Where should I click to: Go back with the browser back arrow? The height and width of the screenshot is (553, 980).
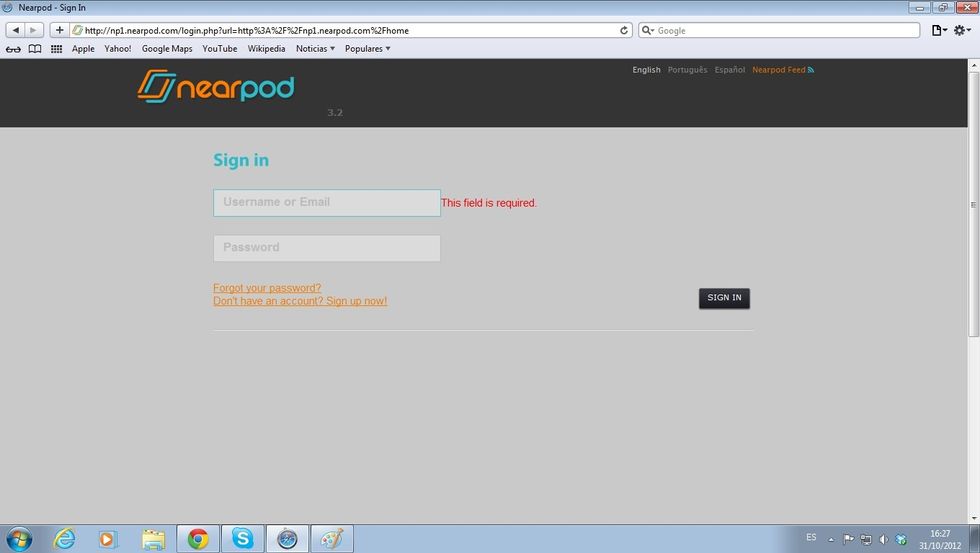pos(16,30)
